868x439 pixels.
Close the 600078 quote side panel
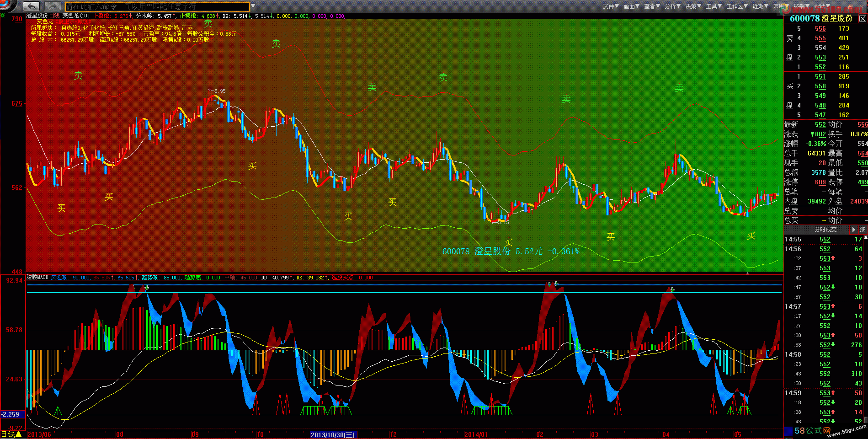pos(863,19)
